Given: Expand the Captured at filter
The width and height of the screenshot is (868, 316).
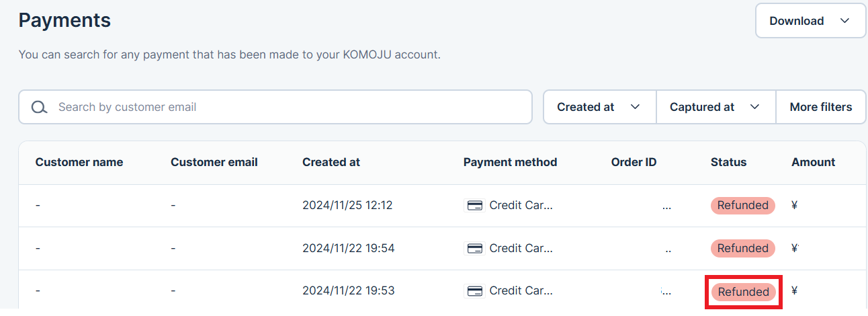Looking at the screenshot, I should click(x=715, y=107).
